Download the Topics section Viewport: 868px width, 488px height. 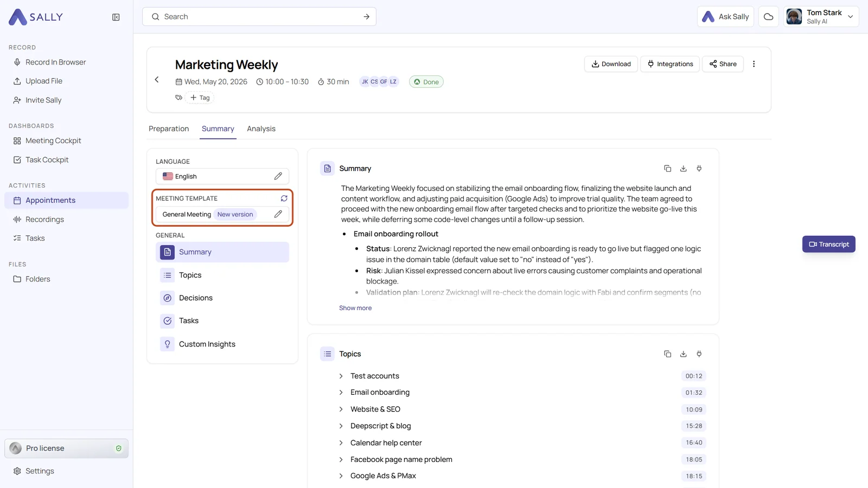click(683, 354)
